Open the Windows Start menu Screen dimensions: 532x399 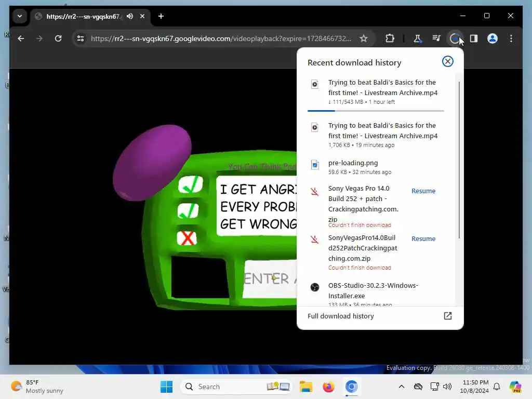(166, 387)
